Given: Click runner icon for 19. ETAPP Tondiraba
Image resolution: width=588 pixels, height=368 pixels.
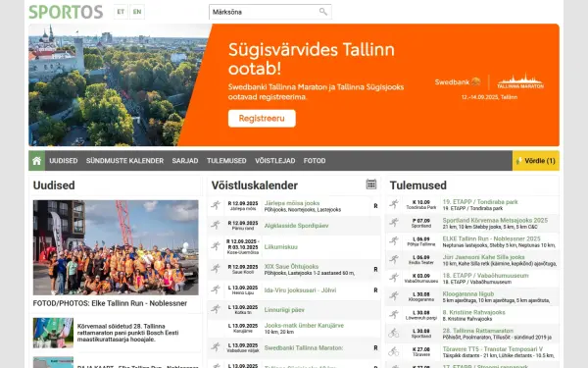Looking at the screenshot, I should [x=394, y=204].
